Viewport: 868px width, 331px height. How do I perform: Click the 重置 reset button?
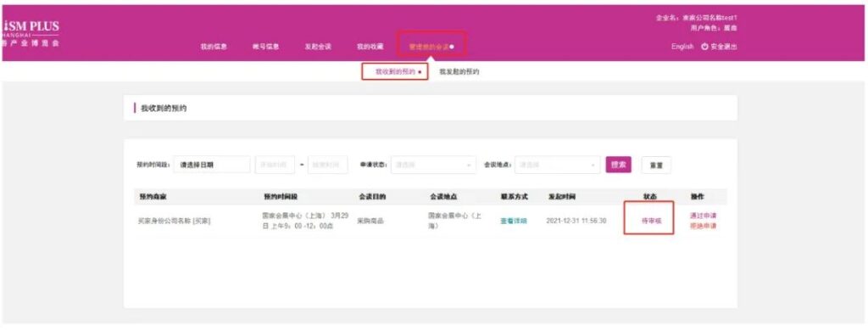point(657,165)
